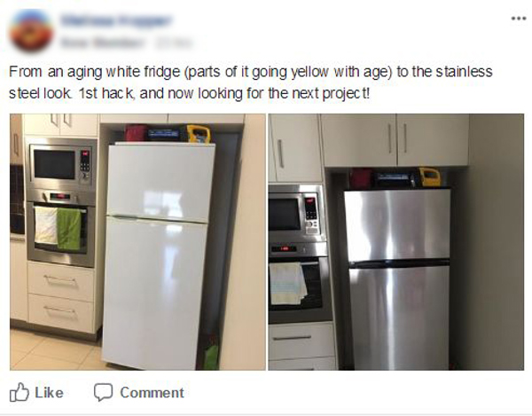532x416 pixels.
Task: Click the post caption about aging white fridge
Action: [250, 82]
